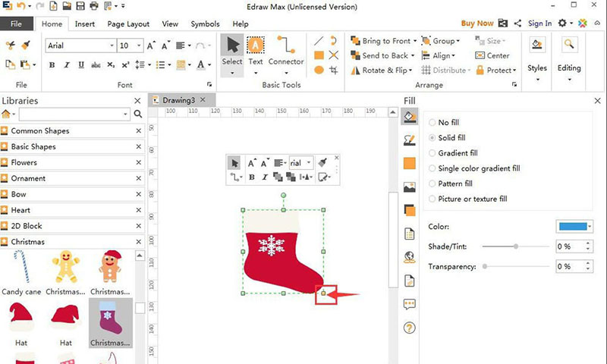Choose the Connector tool
Screen dimensions: 607x364
pyautogui.click(x=286, y=52)
